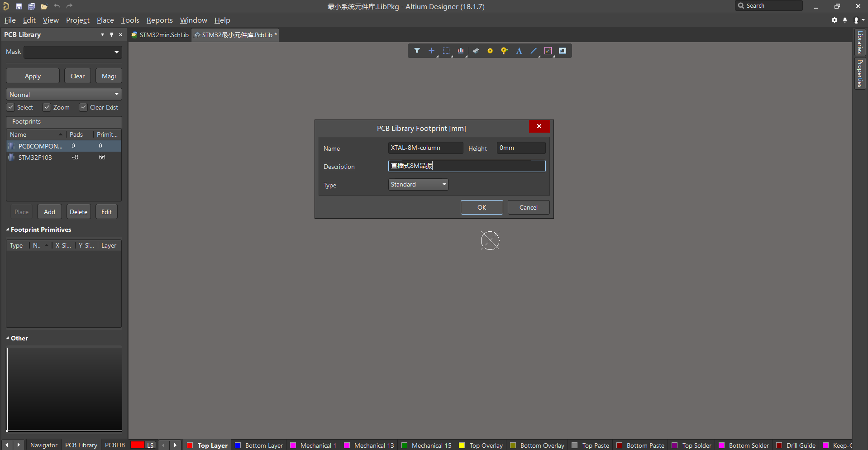Click the Height input field
868x450 pixels.
tap(521, 148)
